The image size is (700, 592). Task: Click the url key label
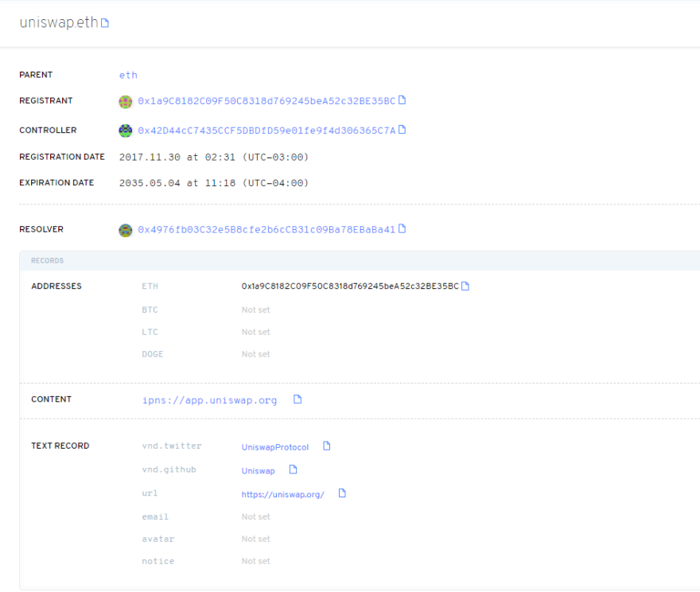coord(150,493)
